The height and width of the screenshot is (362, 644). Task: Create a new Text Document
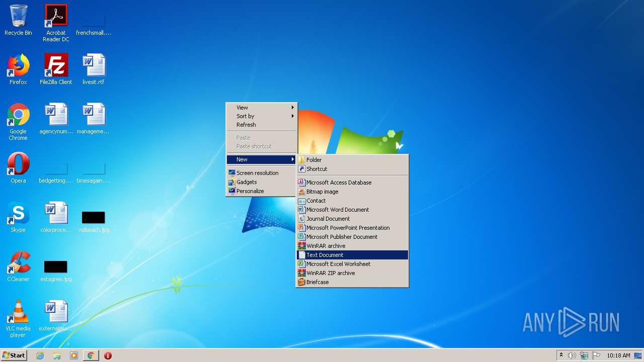[352, 255]
